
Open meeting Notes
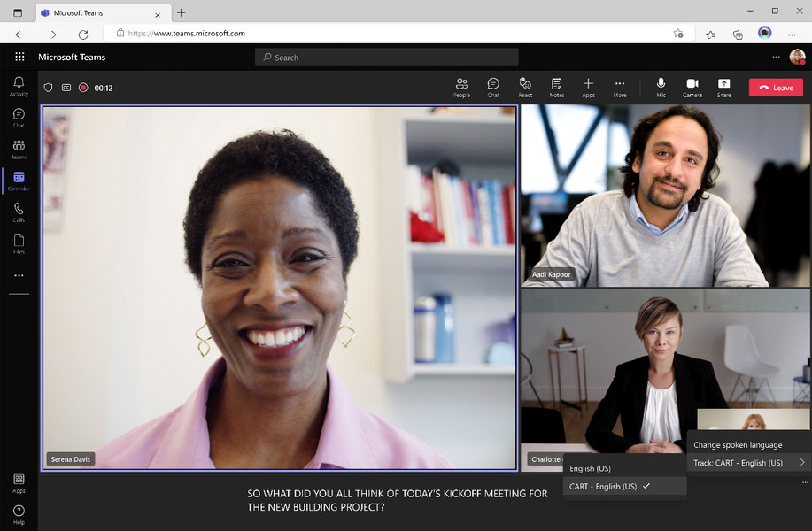coord(556,87)
